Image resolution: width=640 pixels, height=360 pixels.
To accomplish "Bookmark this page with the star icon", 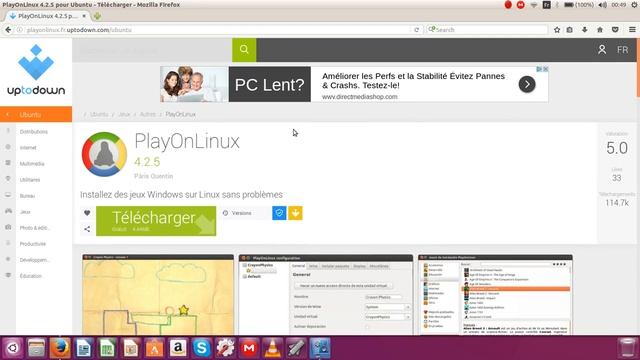I will click(557, 30).
